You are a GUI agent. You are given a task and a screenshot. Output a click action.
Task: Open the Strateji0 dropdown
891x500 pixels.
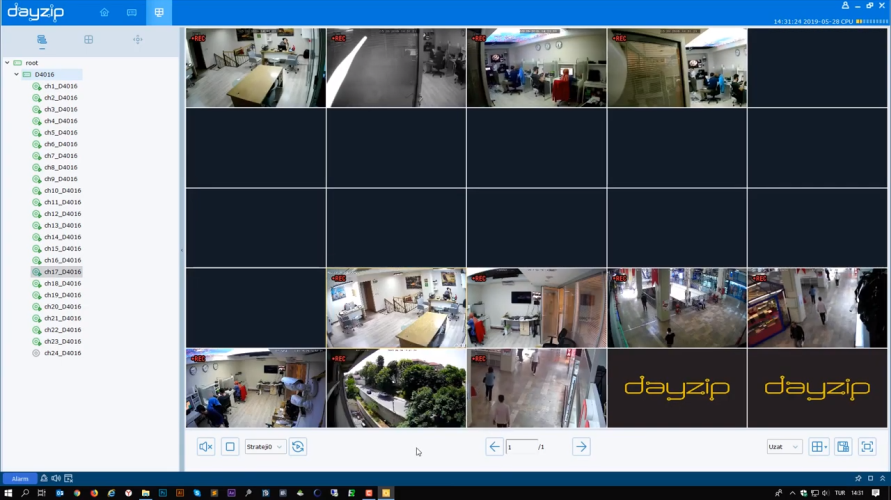click(265, 447)
